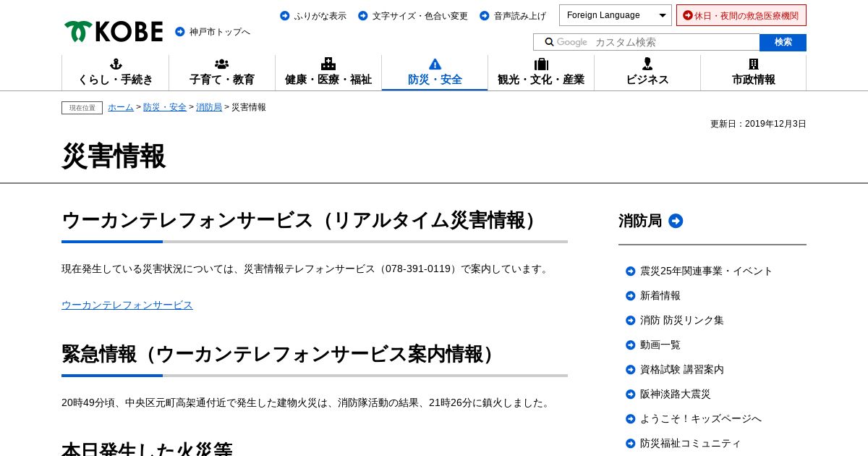Click blue arrow icon next to 消防局 heading
This screenshot has width=868, height=456.
pos(676,221)
